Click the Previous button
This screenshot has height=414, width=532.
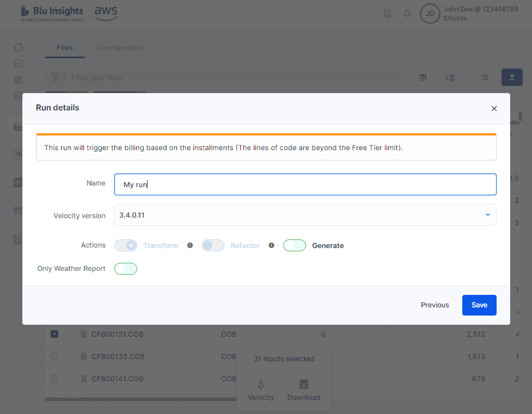435,305
